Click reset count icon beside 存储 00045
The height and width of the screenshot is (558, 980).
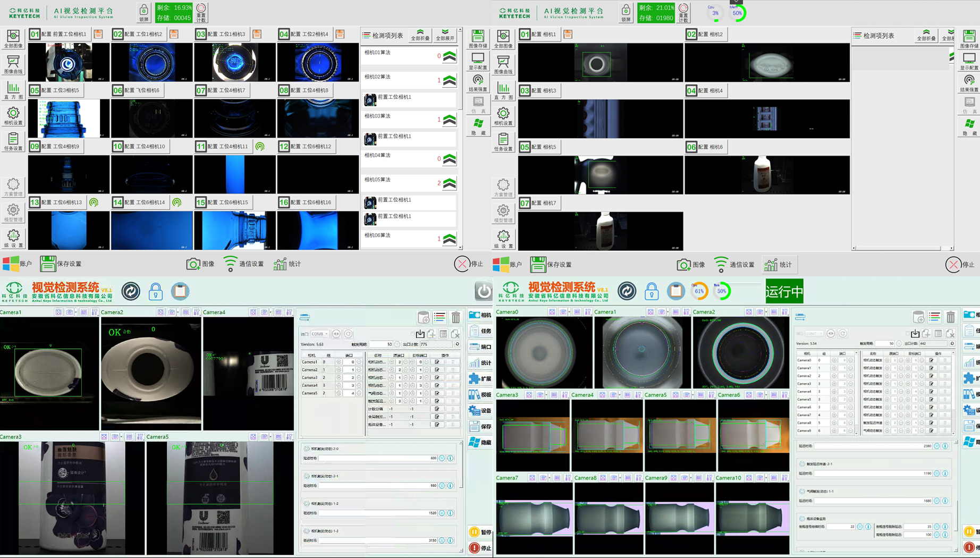tap(201, 13)
